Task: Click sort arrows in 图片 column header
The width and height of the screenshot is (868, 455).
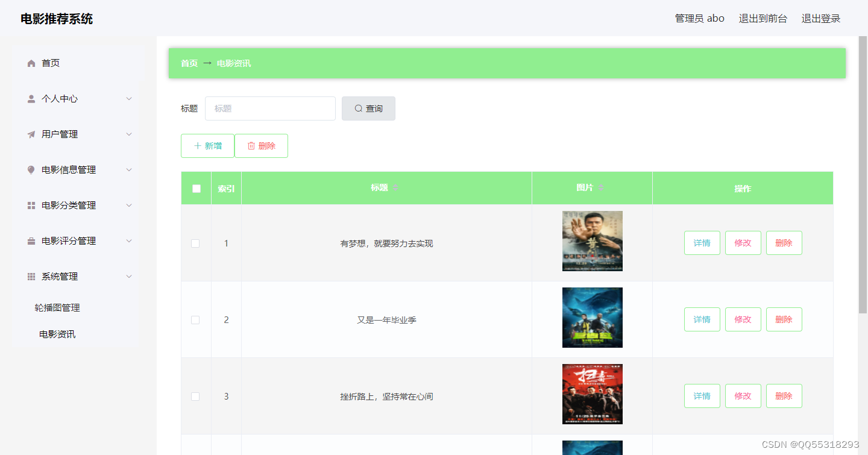Action: [600, 188]
